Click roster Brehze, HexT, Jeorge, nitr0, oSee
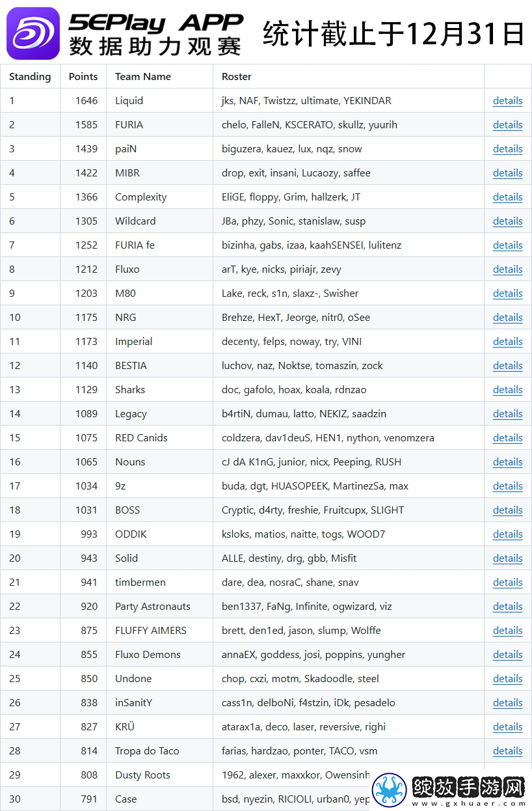 296,318
